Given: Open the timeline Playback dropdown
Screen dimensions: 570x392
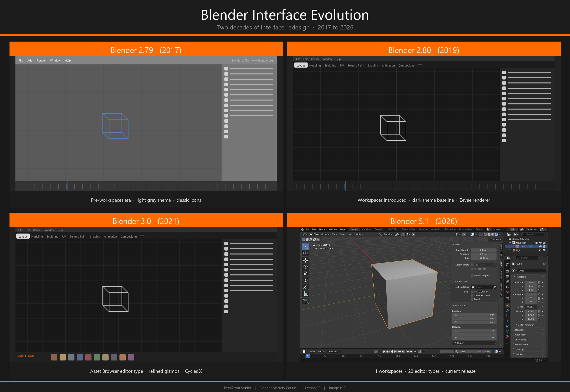Looking at the screenshot, I should (x=335, y=352).
